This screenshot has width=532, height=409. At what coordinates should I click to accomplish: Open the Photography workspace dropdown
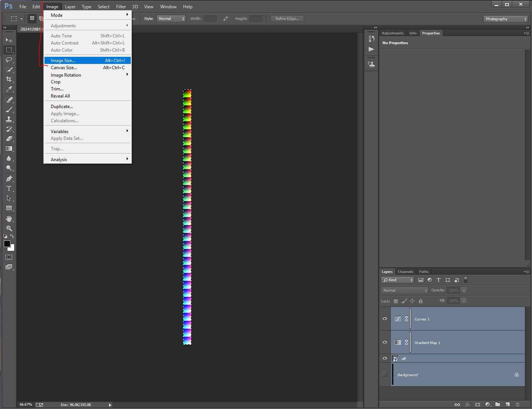coord(505,19)
